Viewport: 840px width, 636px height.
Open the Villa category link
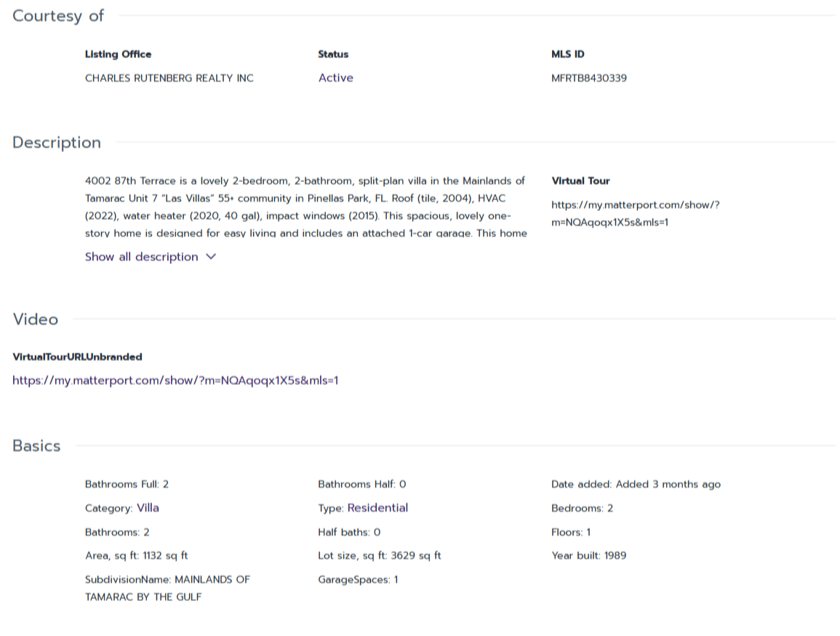pyautogui.click(x=148, y=508)
